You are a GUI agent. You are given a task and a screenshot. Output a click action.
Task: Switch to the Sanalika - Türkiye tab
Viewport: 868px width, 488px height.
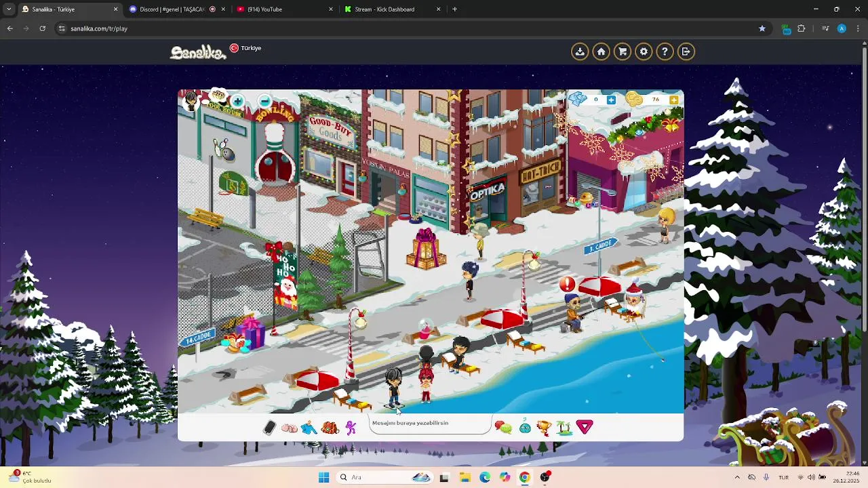coord(70,9)
